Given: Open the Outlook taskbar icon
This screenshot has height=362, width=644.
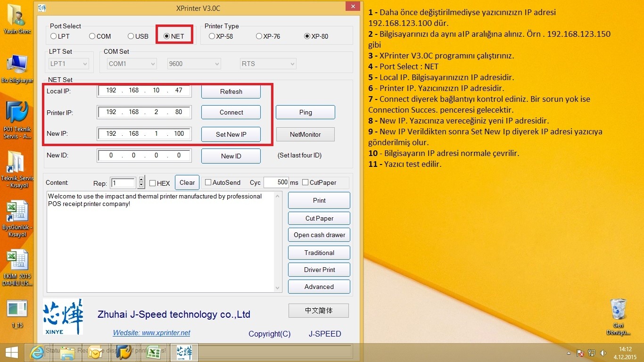Looking at the screenshot, I should (96, 353).
